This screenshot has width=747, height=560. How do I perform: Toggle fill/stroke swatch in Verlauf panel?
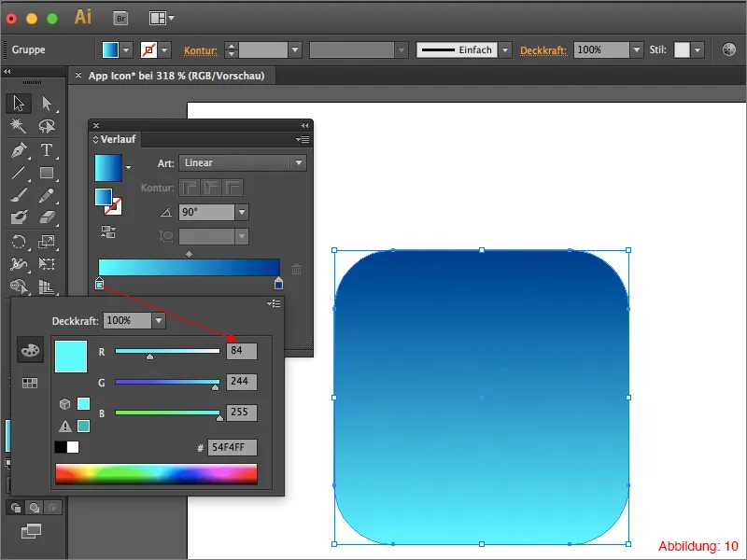click(108, 202)
